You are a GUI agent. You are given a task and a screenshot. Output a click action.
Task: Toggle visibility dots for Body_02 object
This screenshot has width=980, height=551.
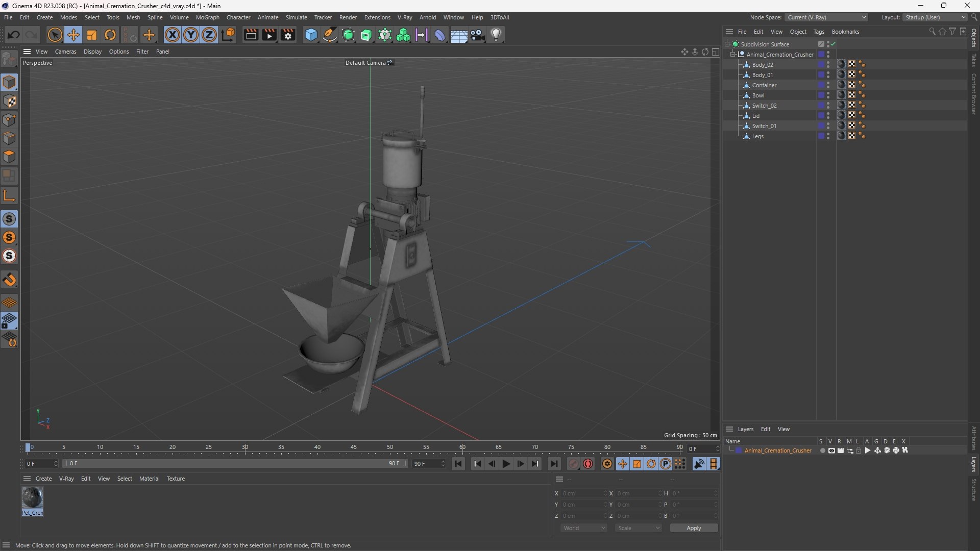(828, 65)
